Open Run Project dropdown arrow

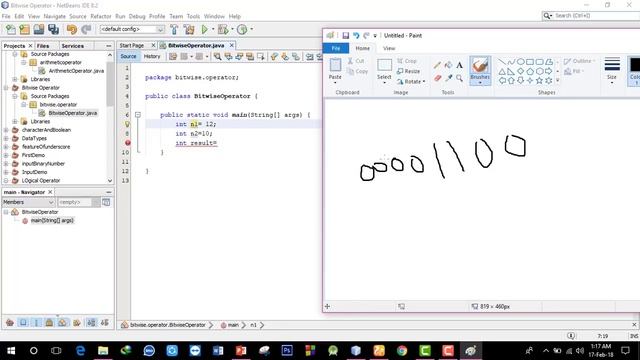tap(213, 29)
